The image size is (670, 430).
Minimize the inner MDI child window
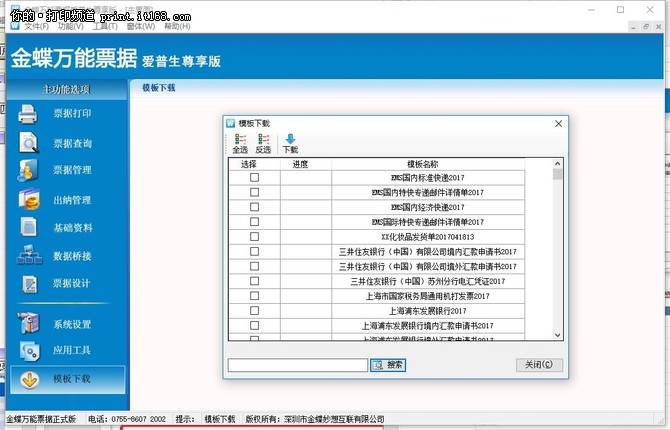[633, 27]
